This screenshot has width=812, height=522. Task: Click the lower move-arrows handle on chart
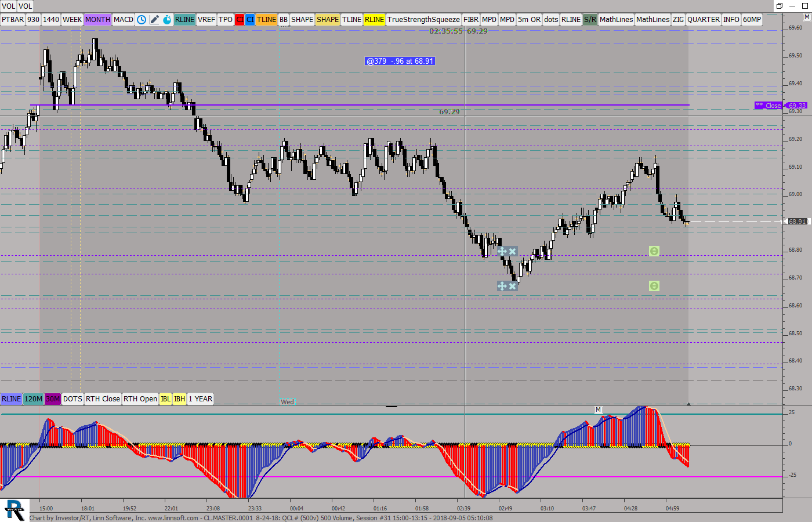(x=502, y=286)
